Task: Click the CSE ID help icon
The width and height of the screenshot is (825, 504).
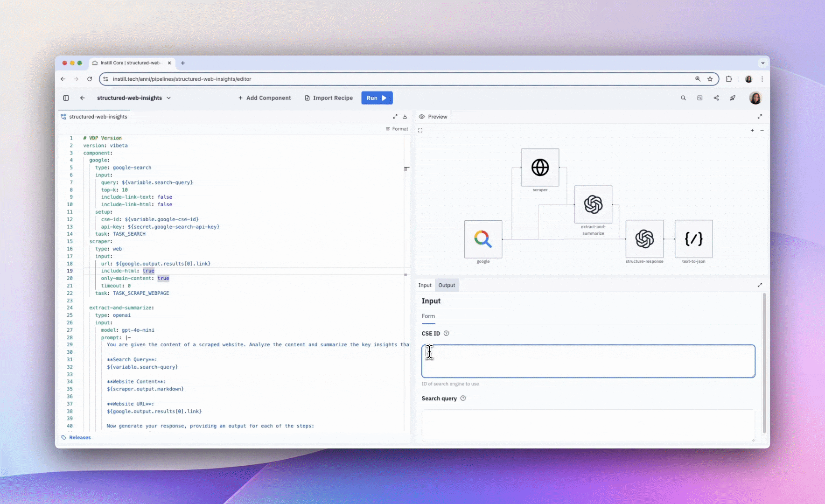Action: pos(446,333)
